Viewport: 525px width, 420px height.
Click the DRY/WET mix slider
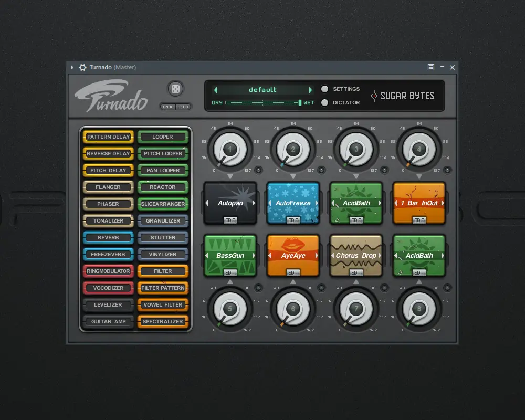coord(263,102)
